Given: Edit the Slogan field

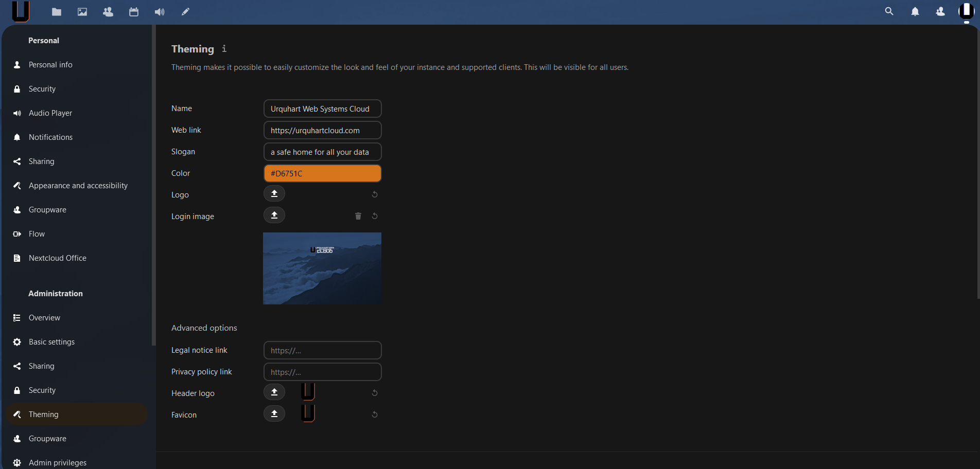Looking at the screenshot, I should point(323,152).
